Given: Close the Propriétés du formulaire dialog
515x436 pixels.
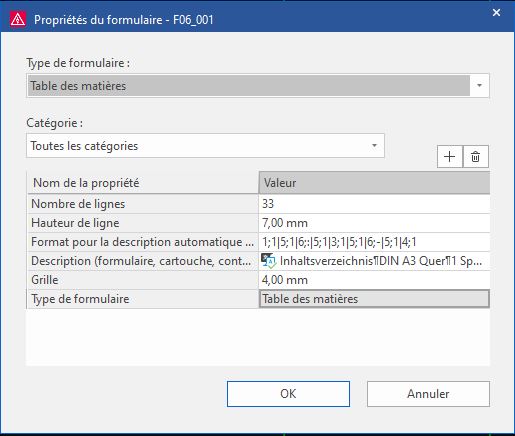Looking at the screenshot, I should (496, 13).
